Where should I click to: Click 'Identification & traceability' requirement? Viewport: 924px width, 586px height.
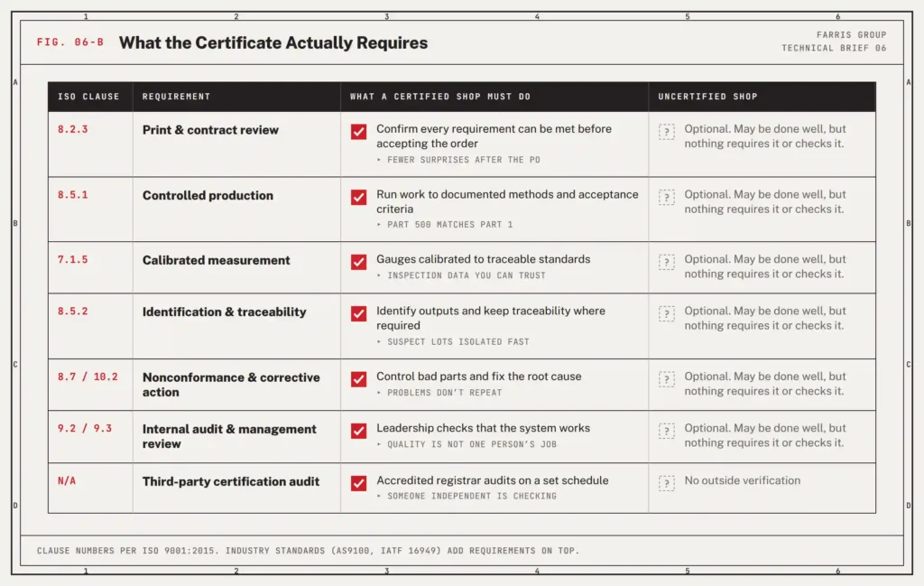(224, 312)
